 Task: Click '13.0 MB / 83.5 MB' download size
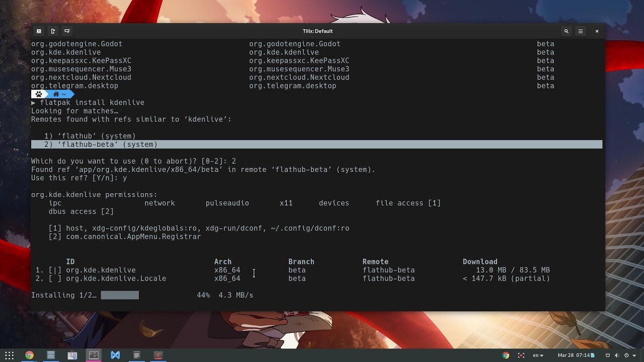pyautogui.click(x=513, y=270)
